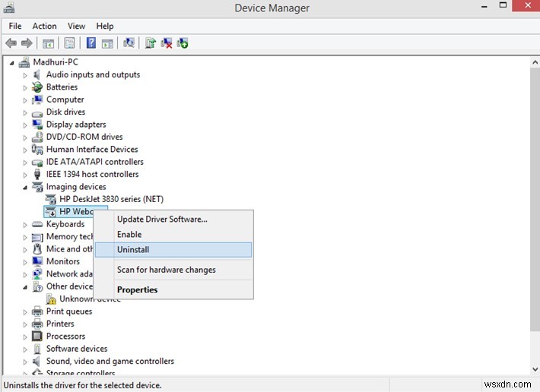Click the Update Driver Software toolbar icon

(x=151, y=43)
